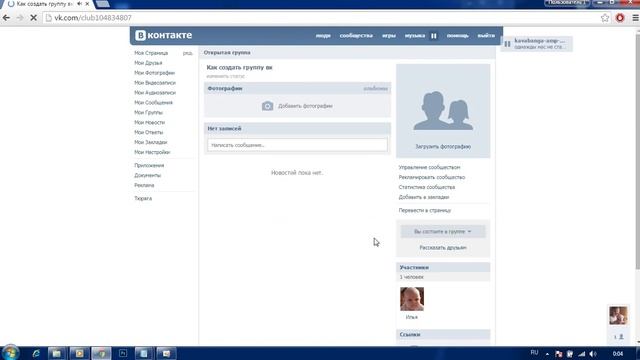Open the red Opera-style extension icon
The height and width of the screenshot is (360, 640).
(620, 18)
